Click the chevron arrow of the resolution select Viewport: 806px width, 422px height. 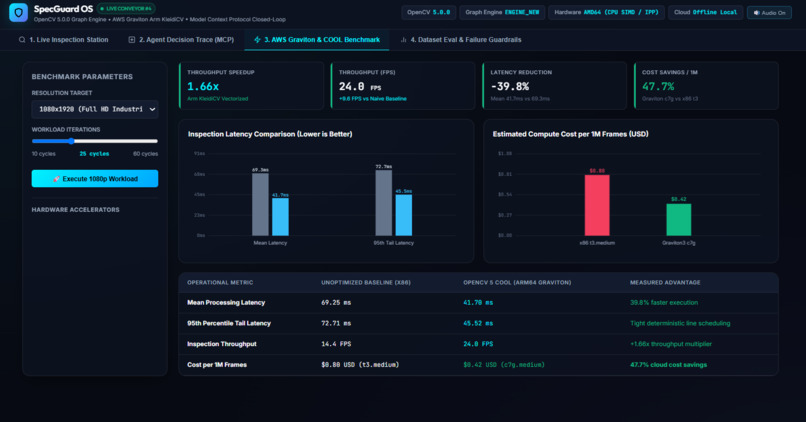152,109
